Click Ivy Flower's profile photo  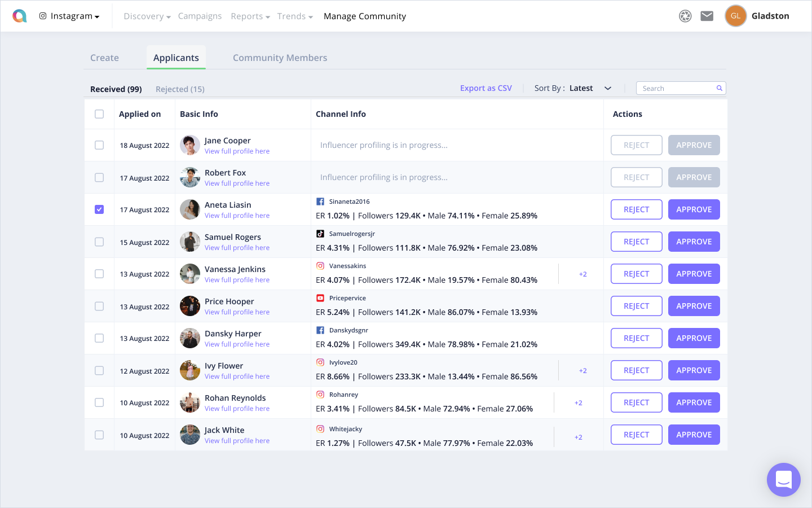click(x=190, y=370)
